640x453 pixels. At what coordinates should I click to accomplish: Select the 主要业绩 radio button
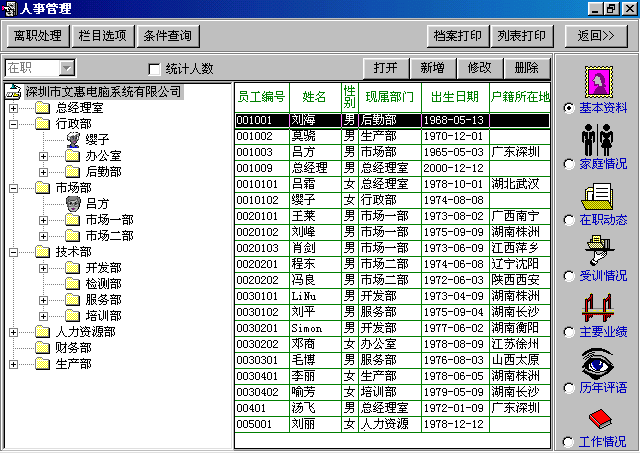point(569,332)
